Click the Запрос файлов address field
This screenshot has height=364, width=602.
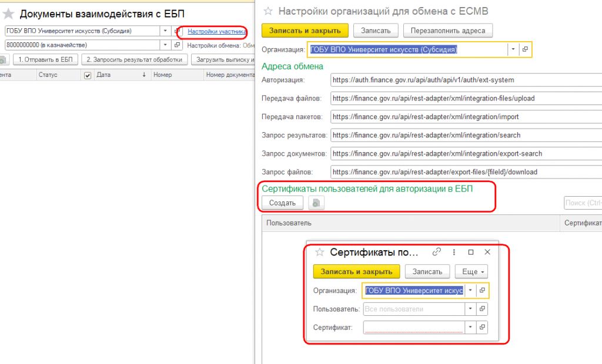[x=466, y=172]
